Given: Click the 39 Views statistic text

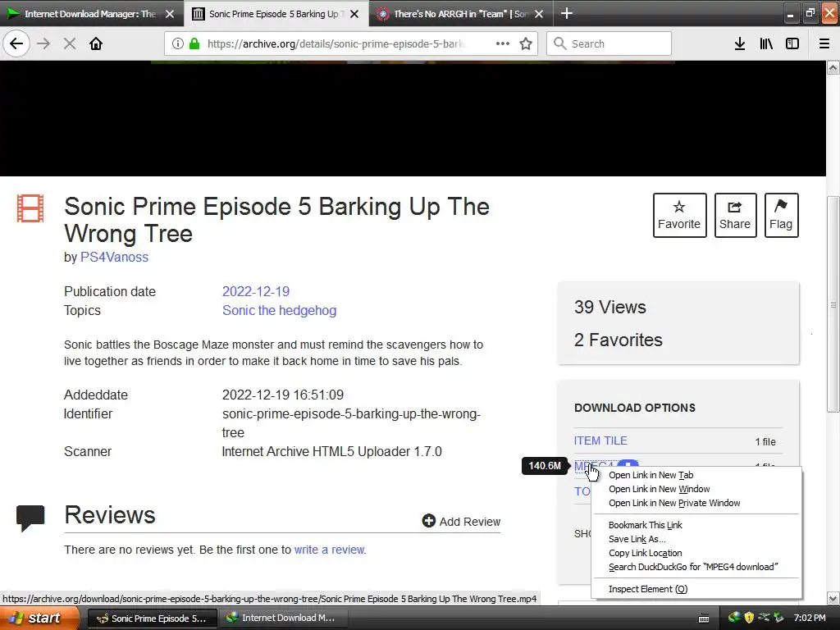Looking at the screenshot, I should pos(610,307).
